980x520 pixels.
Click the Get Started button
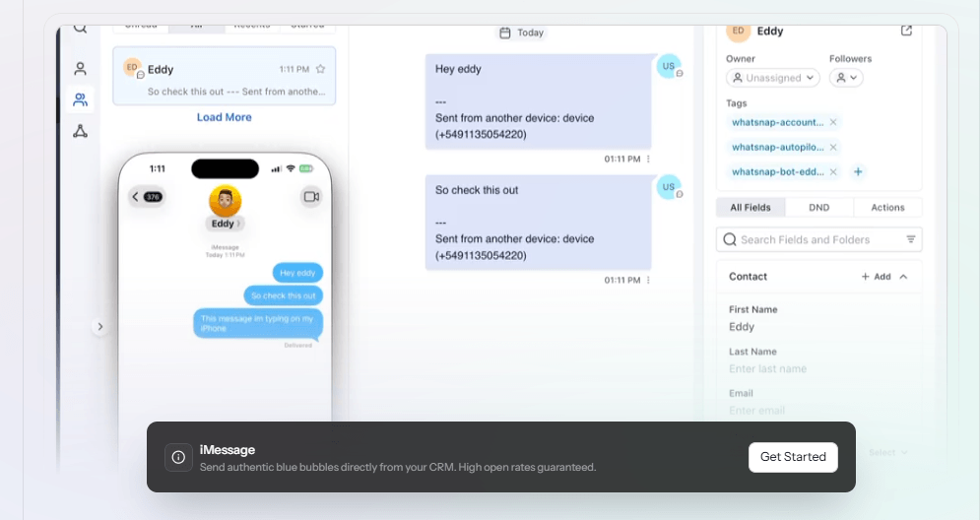click(793, 457)
